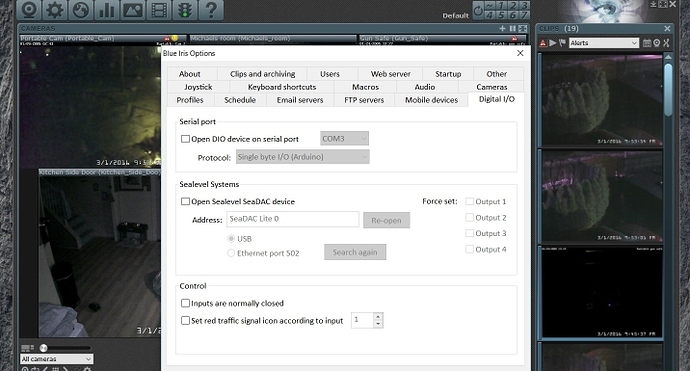Image resolution: width=690 pixels, height=371 pixels.
Task: Toggle Force set Output 4 checkbox
Action: click(470, 249)
